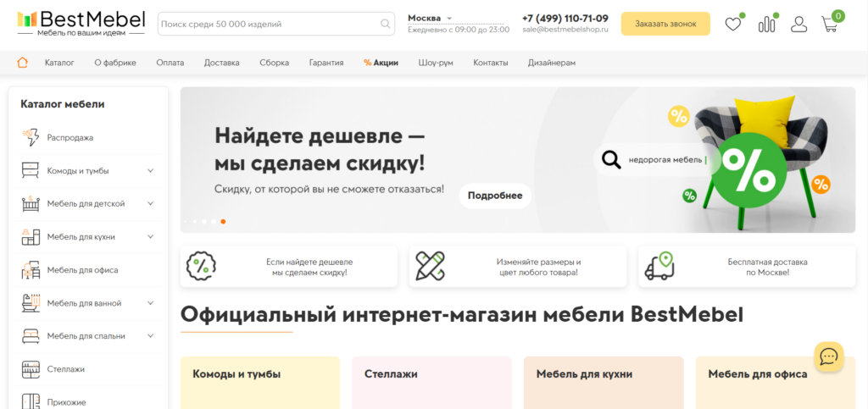Open the favorites heart icon
The height and width of the screenshot is (409, 868).
tap(733, 25)
